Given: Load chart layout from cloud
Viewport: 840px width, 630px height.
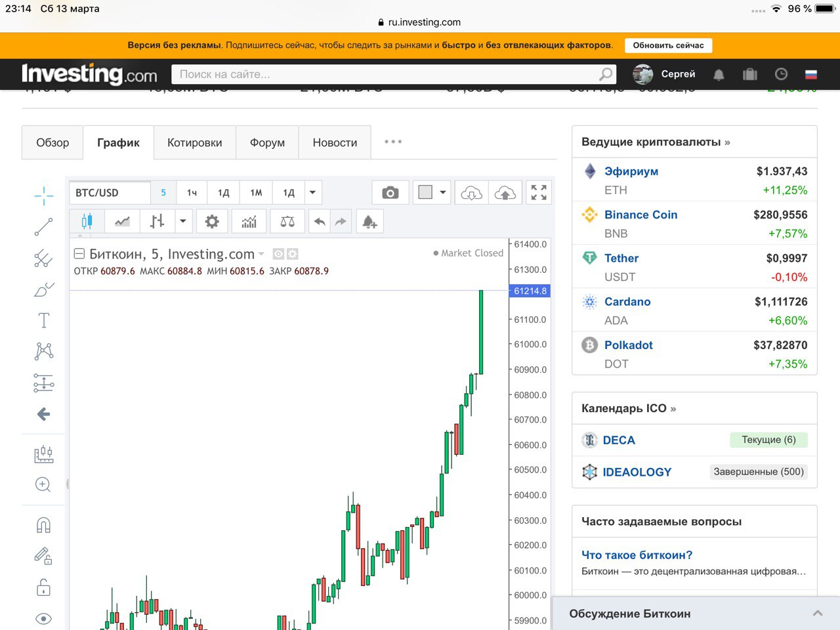Looking at the screenshot, I should pyautogui.click(x=471, y=192).
